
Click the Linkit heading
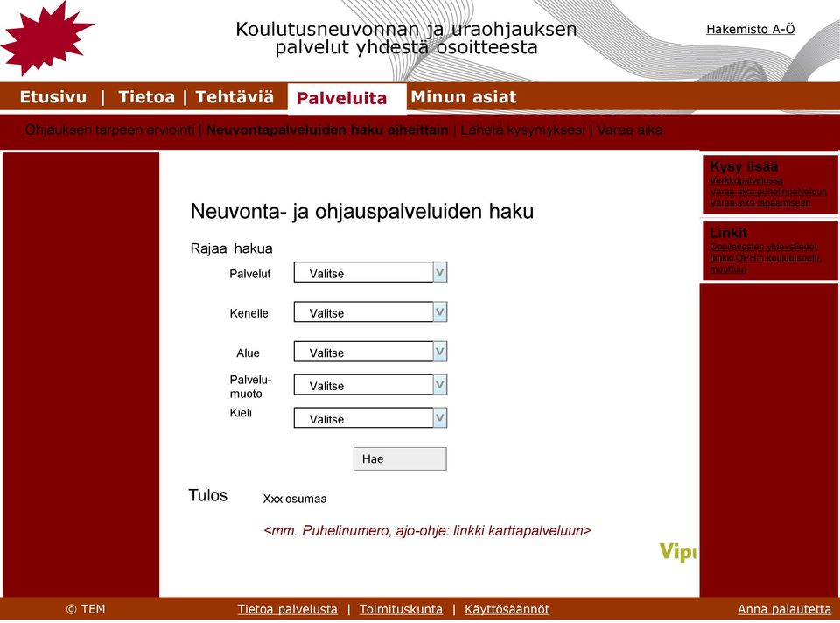[x=728, y=233]
